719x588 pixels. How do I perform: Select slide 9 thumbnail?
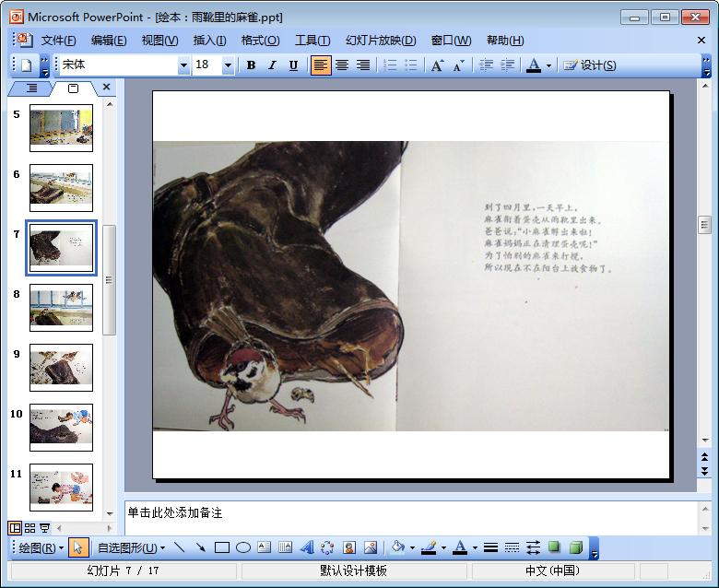click(x=61, y=368)
